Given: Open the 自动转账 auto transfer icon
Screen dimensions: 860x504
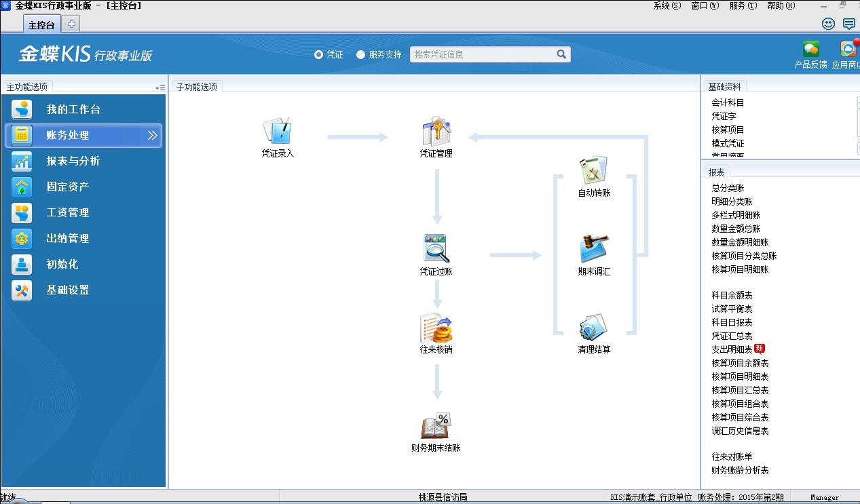Looking at the screenshot, I should [594, 171].
